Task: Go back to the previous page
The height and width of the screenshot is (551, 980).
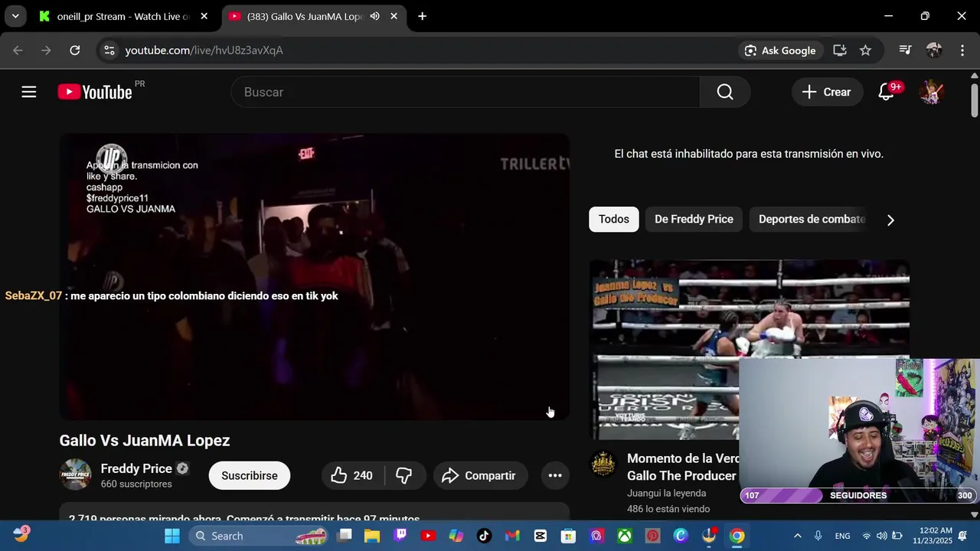Action: coord(18,50)
